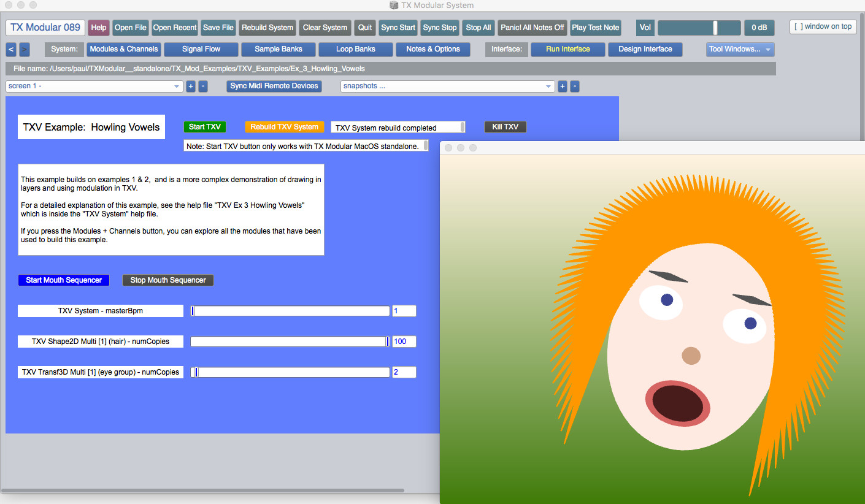Click minus button next to screen selector

click(x=203, y=86)
